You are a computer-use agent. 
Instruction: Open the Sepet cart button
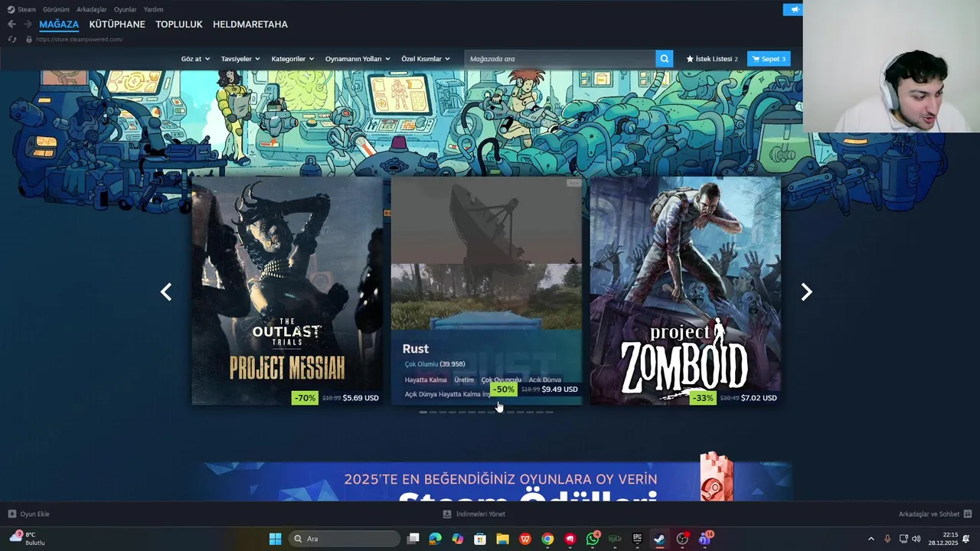[x=769, y=59]
